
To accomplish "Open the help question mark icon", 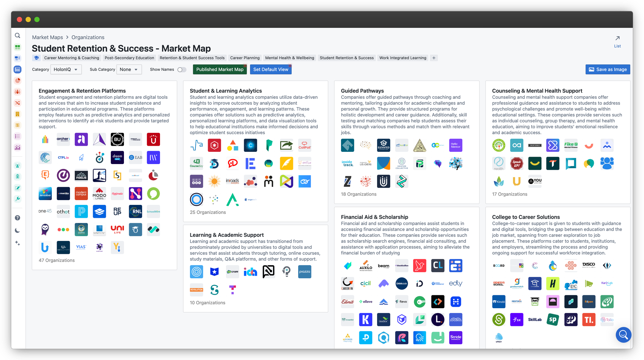I will click(18, 218).
